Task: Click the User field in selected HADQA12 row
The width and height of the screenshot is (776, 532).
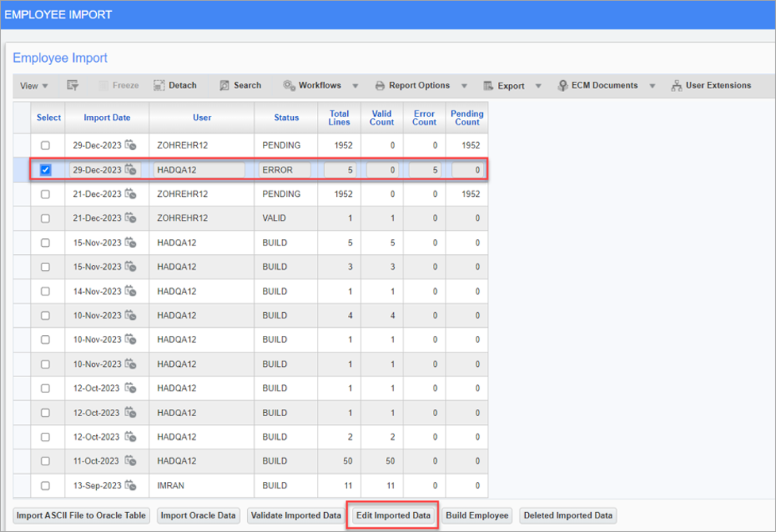Action: (x=199, y=170)
